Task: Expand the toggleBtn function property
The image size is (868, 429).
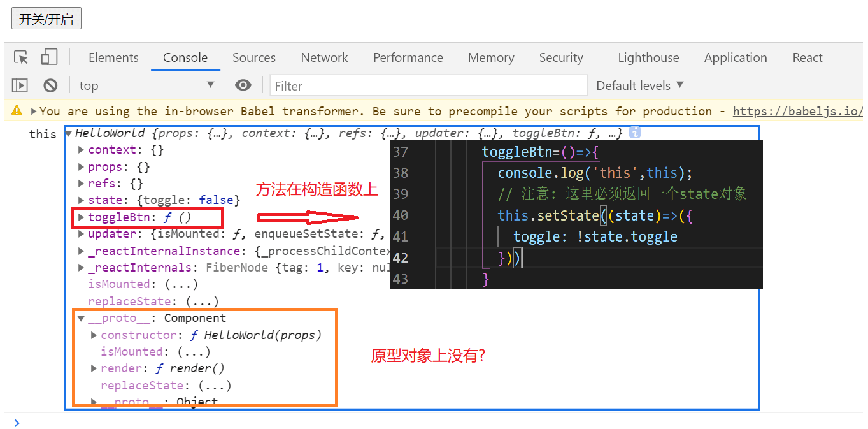Action: coord(81,217)
